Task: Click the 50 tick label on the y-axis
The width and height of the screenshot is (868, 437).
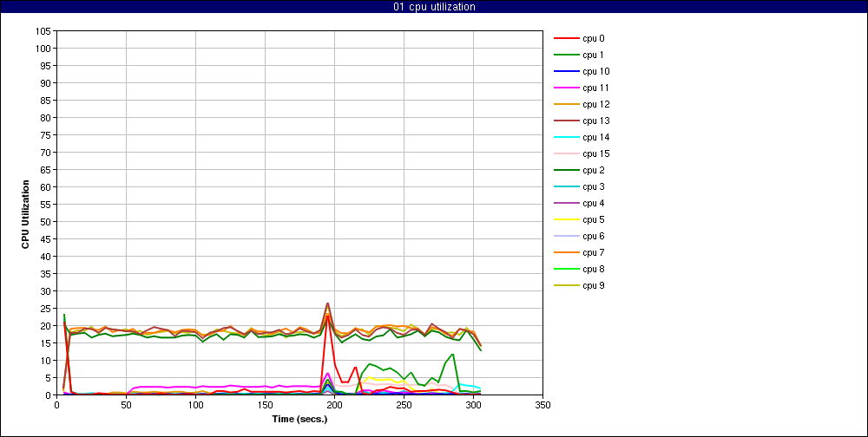Action: pos(47,222)
